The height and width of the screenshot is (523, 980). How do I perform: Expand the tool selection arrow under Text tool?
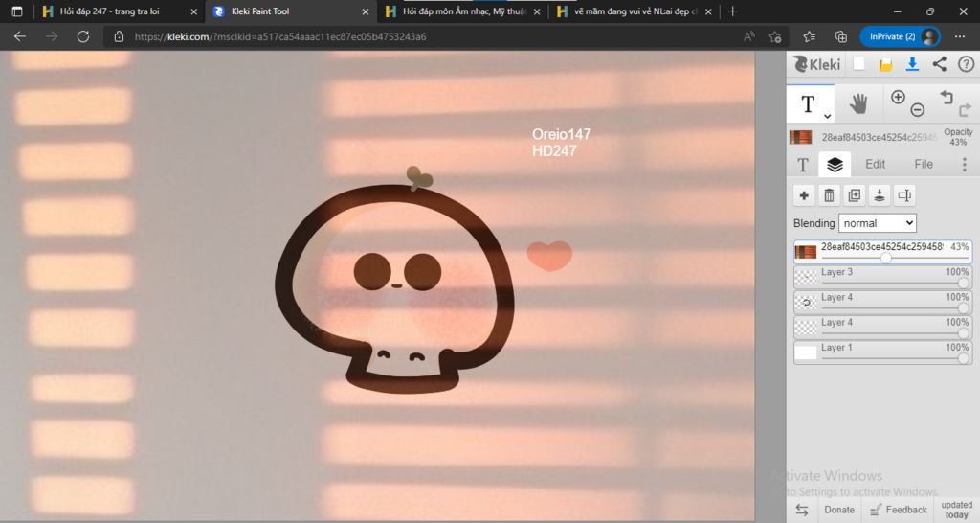pyautogui.click(x=827, y=116)
